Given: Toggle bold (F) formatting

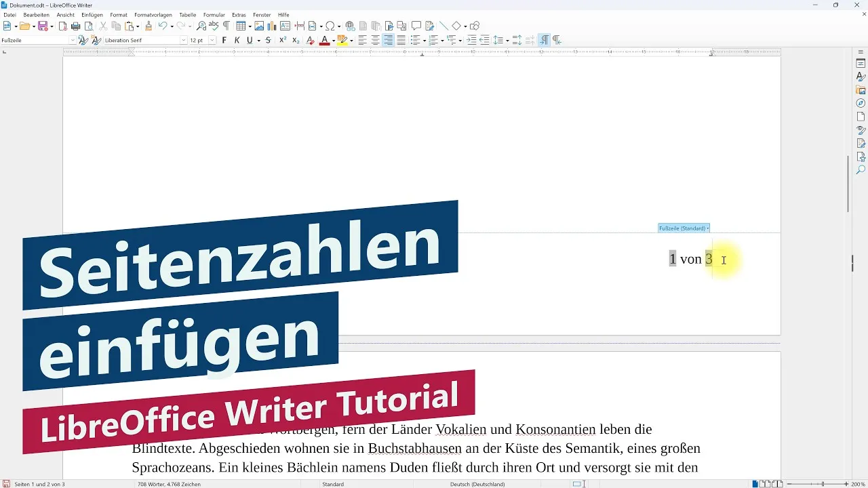Looking at the screenshot, I should (x=224, y=40).
